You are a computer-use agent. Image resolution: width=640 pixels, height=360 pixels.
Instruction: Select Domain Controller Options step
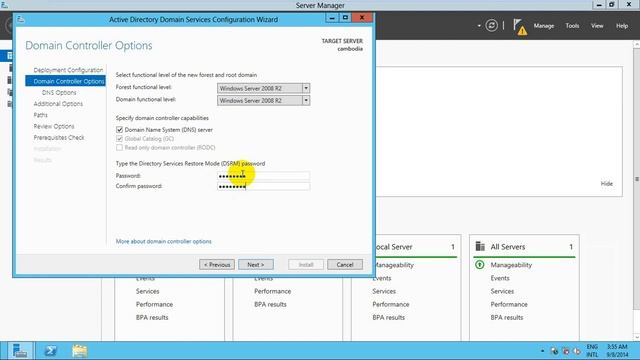[65, 81]
